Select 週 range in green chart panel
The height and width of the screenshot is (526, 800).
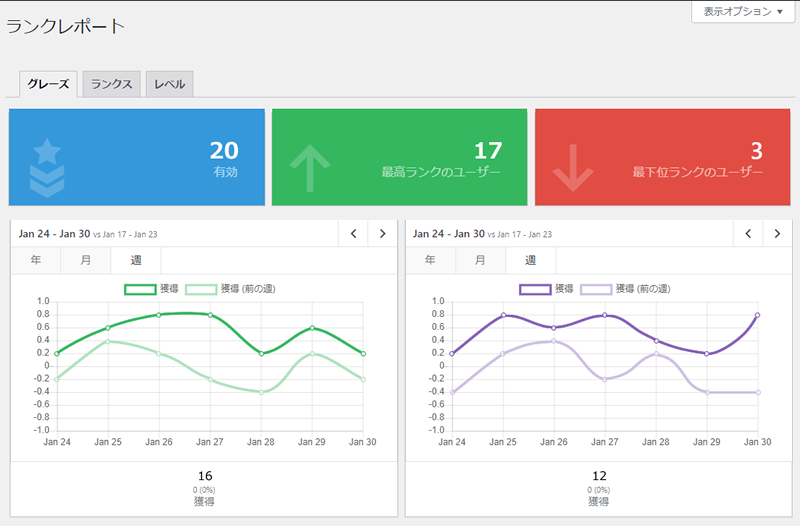click(136, 260)
